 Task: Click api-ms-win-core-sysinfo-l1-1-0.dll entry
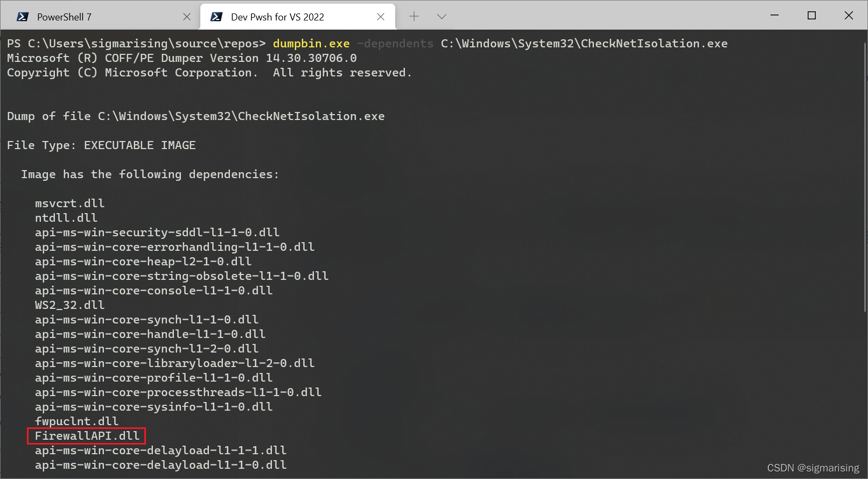(x=154, y=407)
